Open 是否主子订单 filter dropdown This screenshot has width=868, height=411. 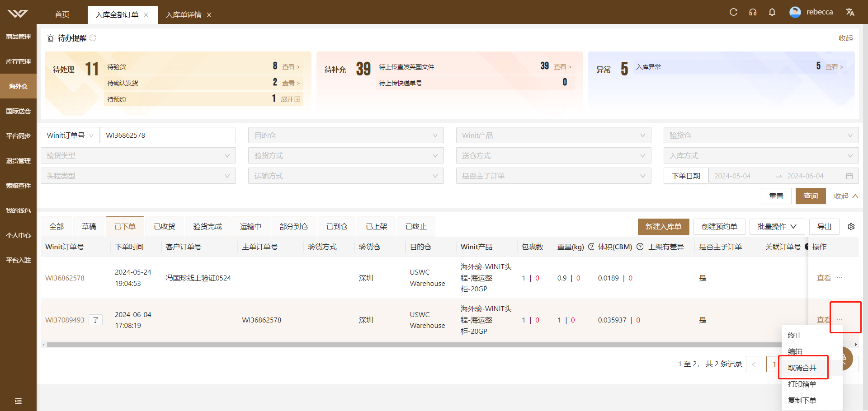pos(553,176)
